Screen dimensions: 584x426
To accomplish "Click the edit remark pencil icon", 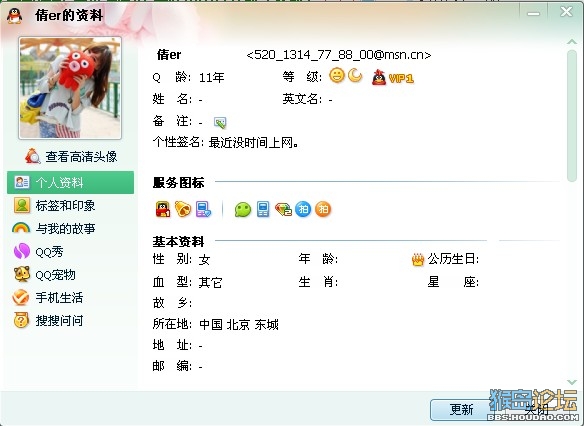I will tap(220, 123).
